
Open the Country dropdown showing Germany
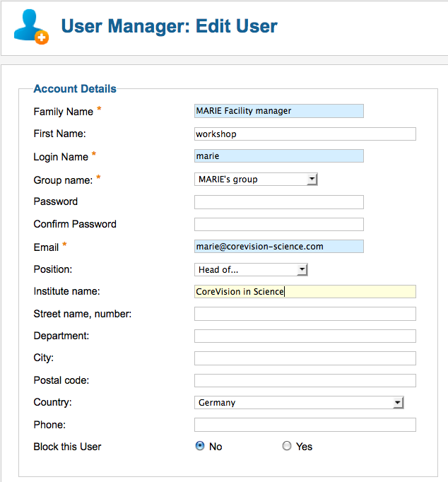coord(299,402)
